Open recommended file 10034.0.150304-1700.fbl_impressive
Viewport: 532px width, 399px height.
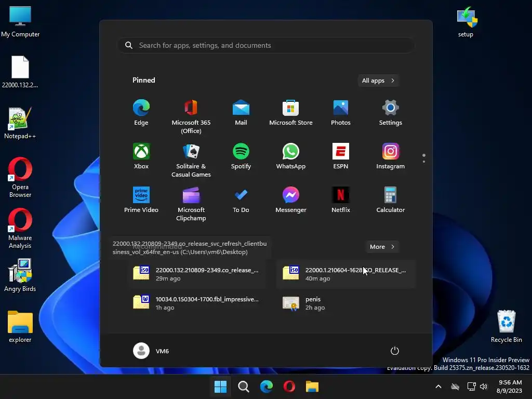click(198, 303)
